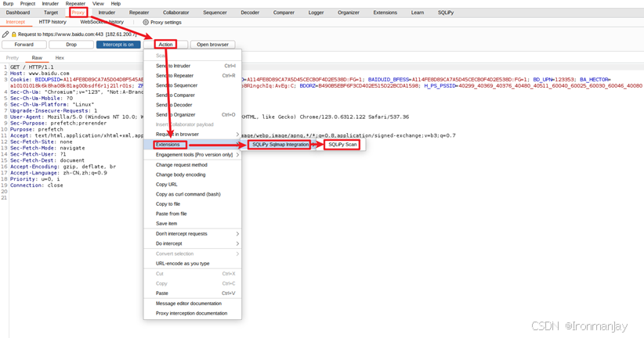Select the Raw view tab
The height and width of the screenshot is (338, 644).
pos(37,58)
